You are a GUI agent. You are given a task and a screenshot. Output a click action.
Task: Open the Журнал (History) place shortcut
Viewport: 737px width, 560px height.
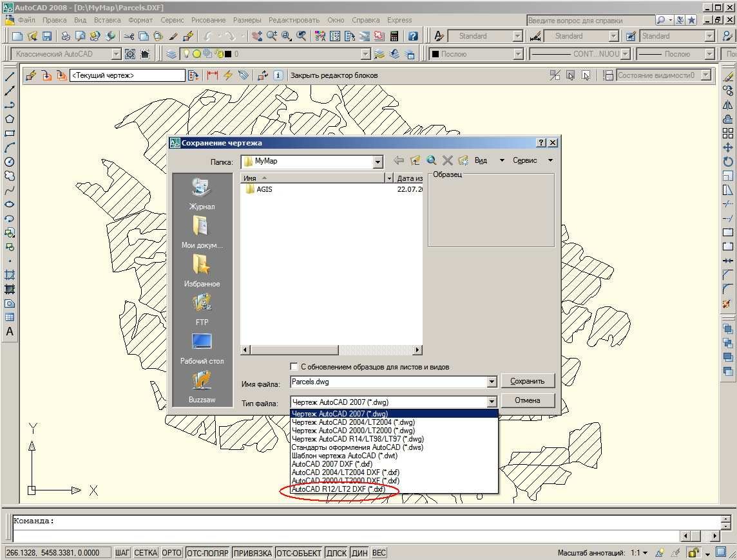click(202, 194)
